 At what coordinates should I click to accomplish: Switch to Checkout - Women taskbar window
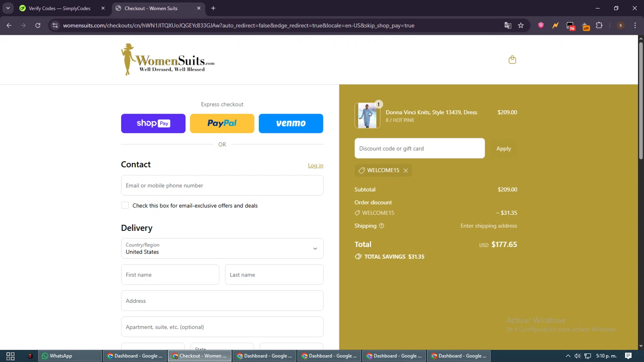tap(200, 356)
